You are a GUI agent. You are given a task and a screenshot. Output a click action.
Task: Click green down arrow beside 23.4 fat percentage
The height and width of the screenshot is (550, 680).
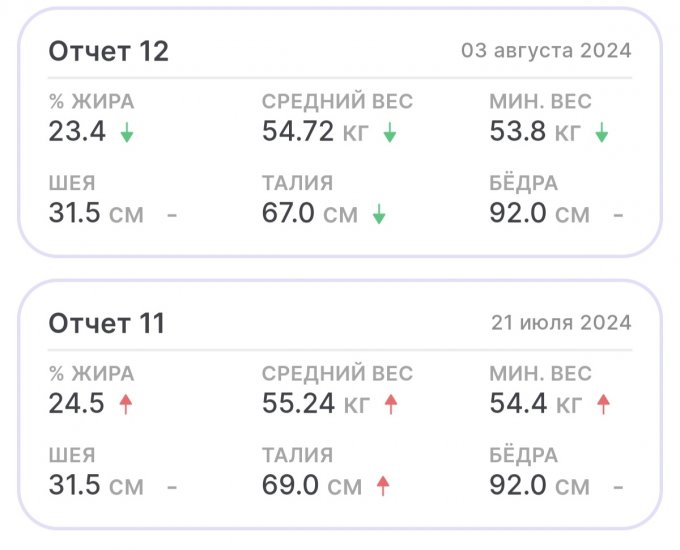tap(126, 133)
